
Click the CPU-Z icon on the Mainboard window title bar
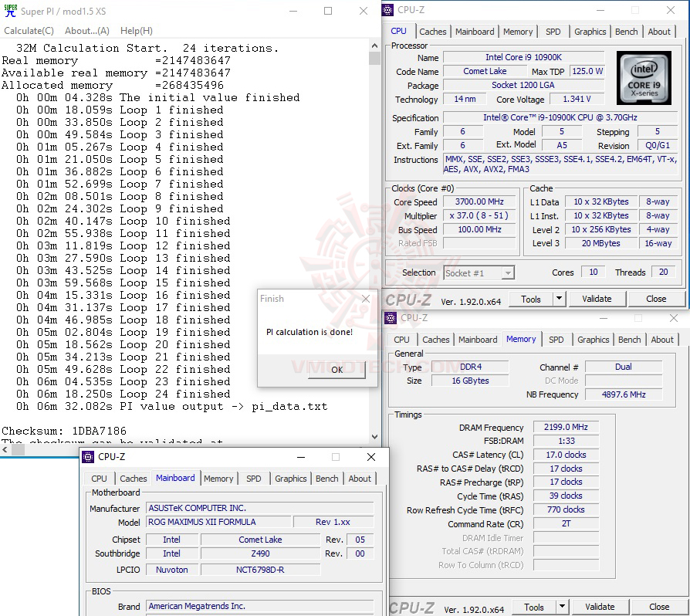coord(88,457)
